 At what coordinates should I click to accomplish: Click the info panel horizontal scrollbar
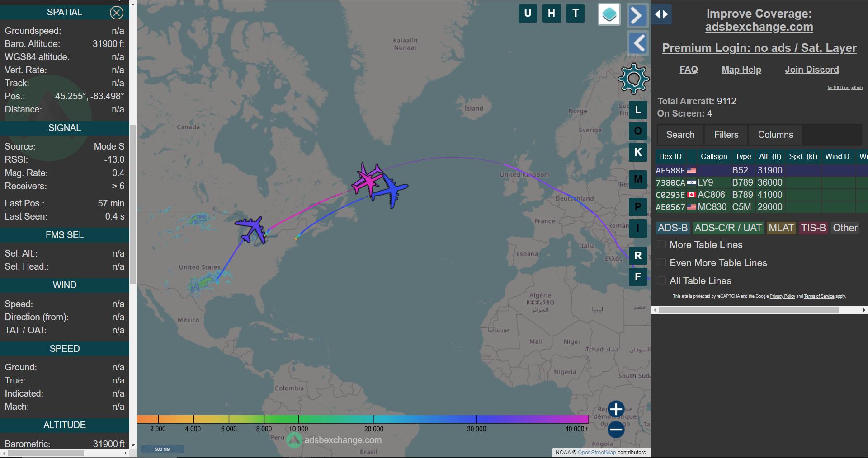pos(46,453)
